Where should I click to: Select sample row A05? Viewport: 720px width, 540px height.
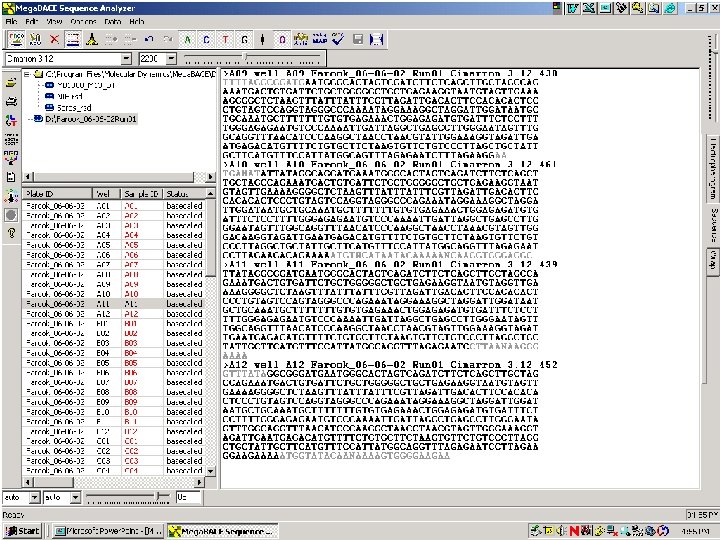click(x=113, y=245)
